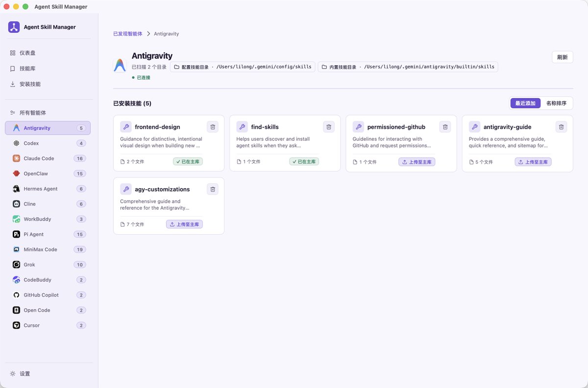Select the MiniMax Code agent
This screenshot has height=388, width=588.
coord(48,249)
